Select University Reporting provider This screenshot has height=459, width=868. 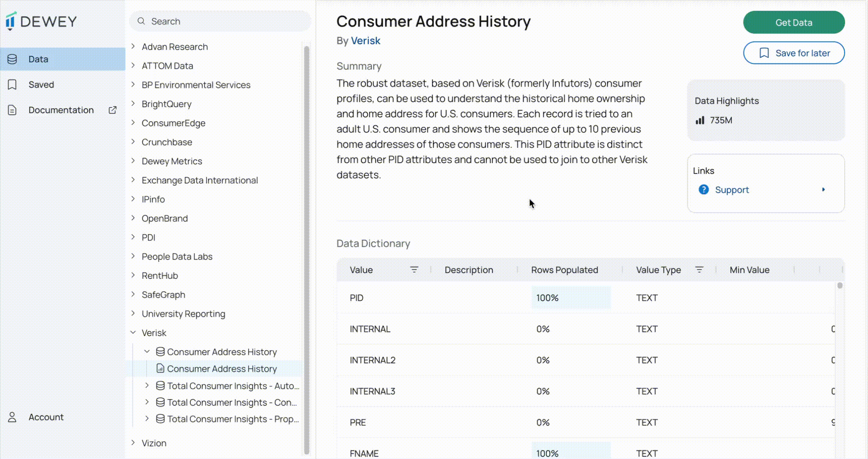point(184,314)
